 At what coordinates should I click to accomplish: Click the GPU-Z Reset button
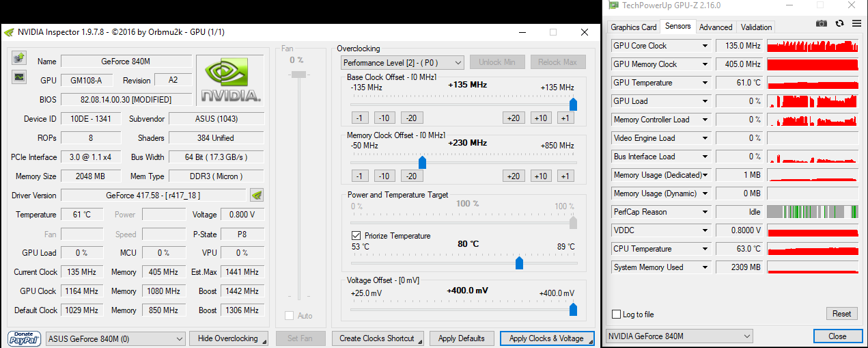tap(842, 314)
